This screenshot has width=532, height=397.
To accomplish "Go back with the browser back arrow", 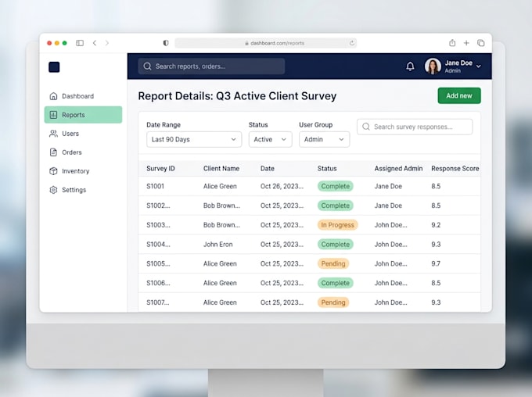I will click(x=95, y=43).
